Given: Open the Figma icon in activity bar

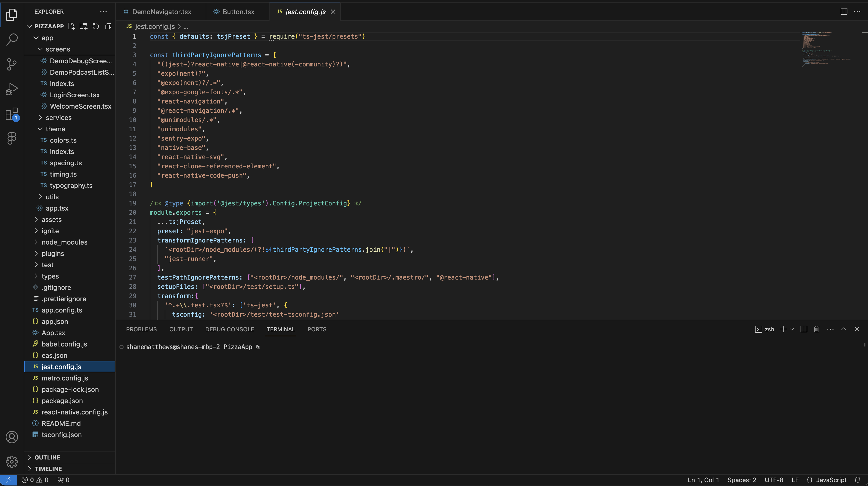Looking at the screenshot, I should point(12,138).
